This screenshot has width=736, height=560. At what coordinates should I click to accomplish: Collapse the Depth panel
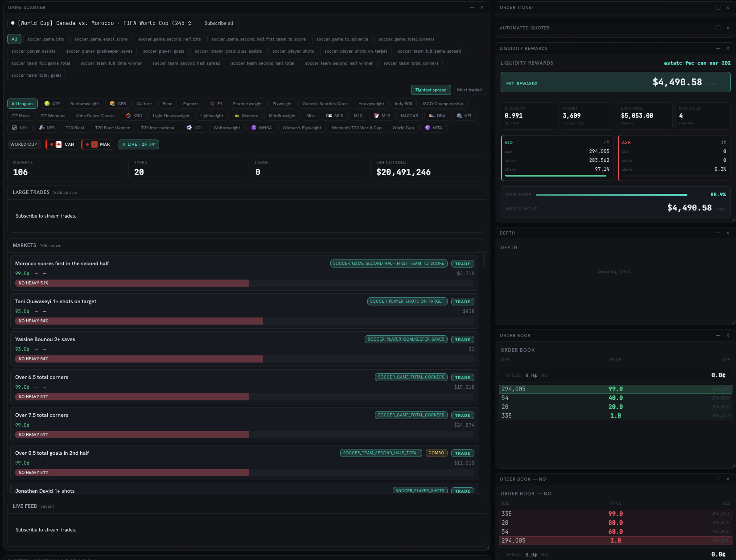(x=718, y=233)
